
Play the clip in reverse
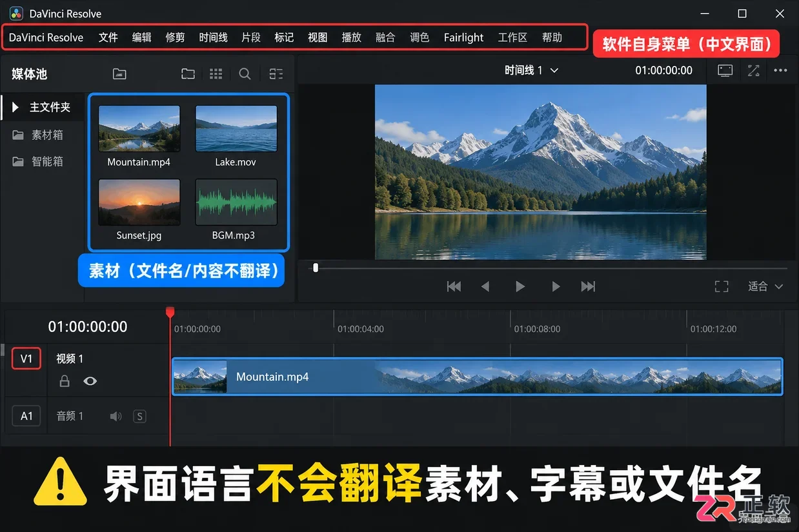click(485, 286)
